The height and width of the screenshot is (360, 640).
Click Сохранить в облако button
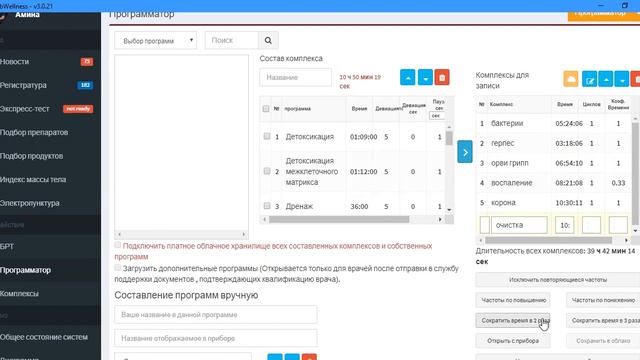coord(603,341)
